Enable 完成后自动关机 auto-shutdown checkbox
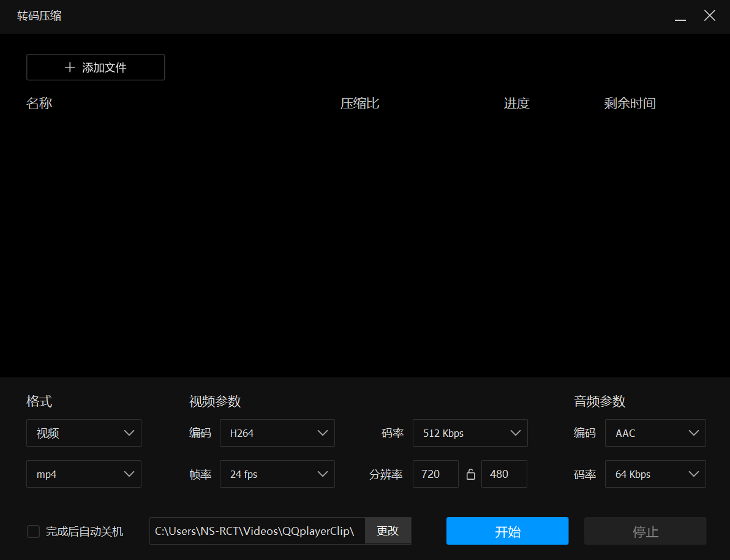This screenshot has width=730, height=560. (33, 531)
